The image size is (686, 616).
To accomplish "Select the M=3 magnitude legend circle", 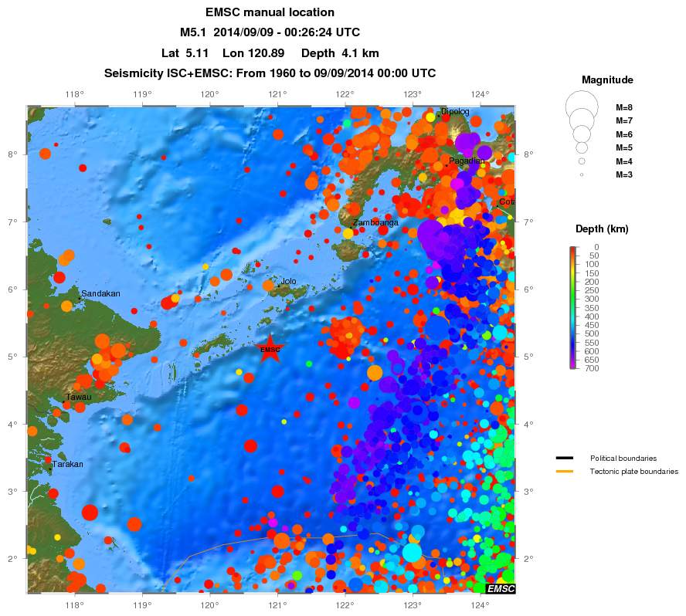I will pyautogui.click(x=582, y=174).
